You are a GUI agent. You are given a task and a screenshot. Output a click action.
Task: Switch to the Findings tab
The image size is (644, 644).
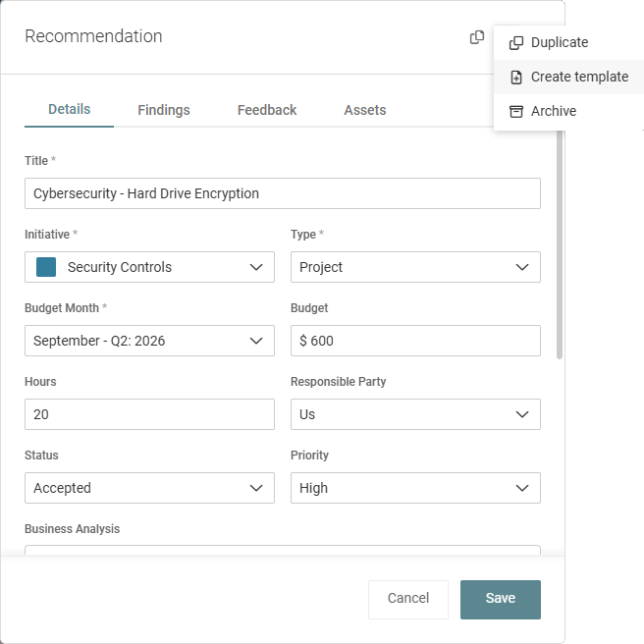(x=164, y=110)
